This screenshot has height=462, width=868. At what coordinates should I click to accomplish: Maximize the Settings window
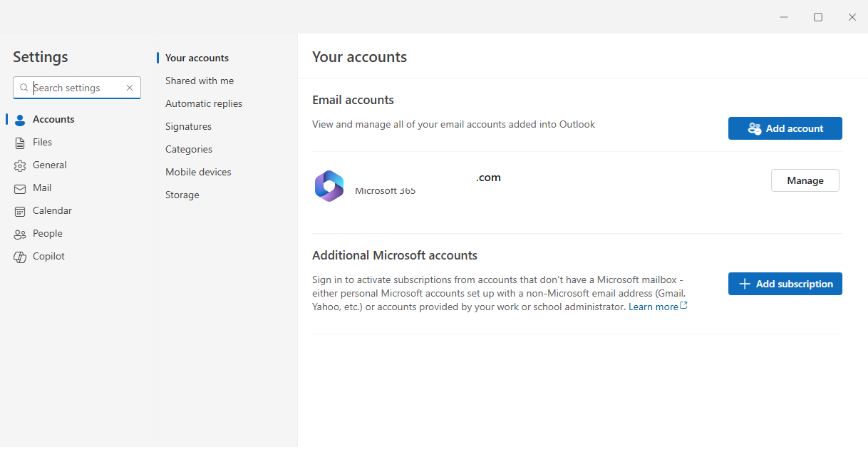pyautogui.click(x=818, y=17)
